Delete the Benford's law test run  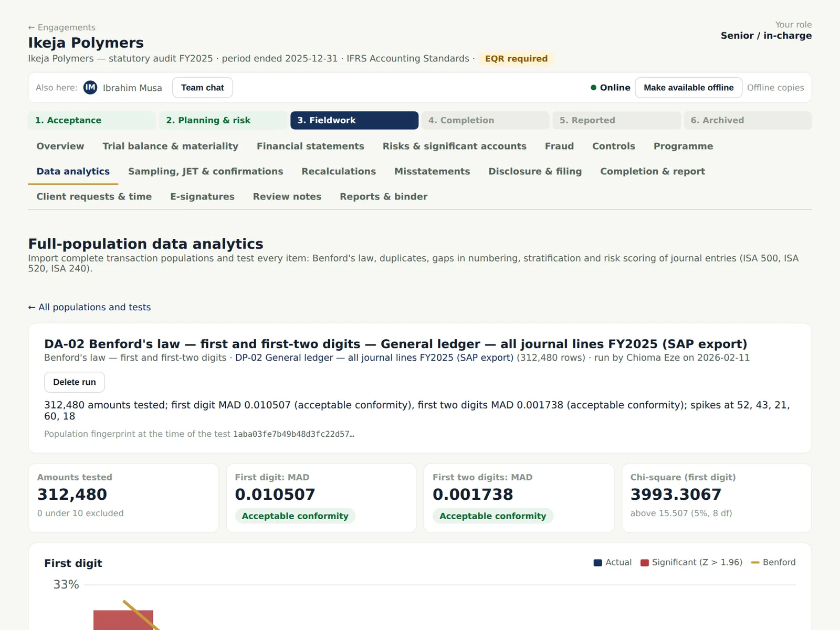[75, 382]
